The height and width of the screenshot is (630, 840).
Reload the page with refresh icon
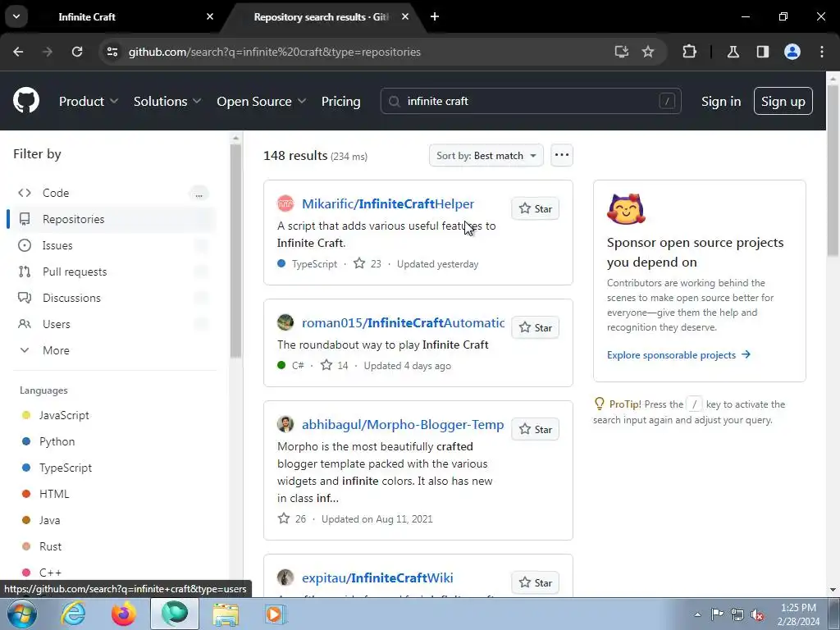[x=77, y=52]
